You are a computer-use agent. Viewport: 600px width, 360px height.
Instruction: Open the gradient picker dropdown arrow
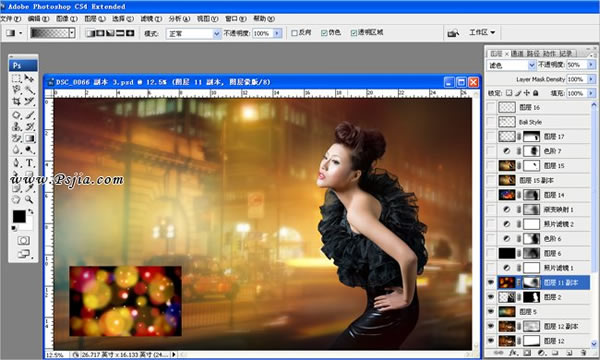tap(72, 33)
